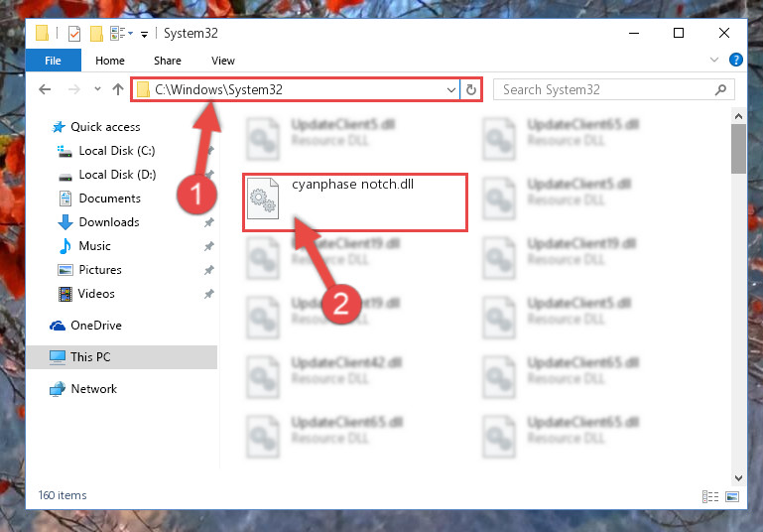Go up one folder level
This screenshot has width=763, height=532.
pos(118,89)
